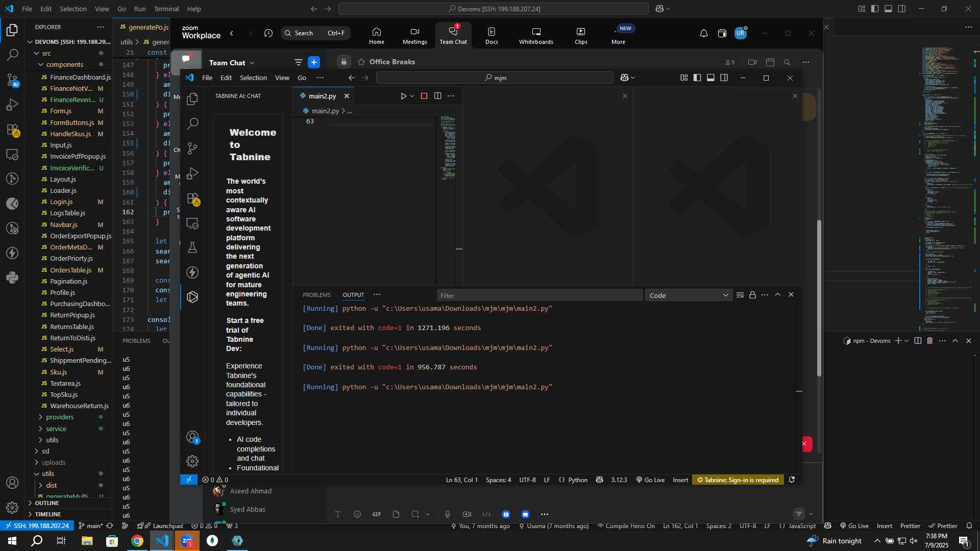The width and height of the screenshot is (980, 551).
Task: Open Source Control in the inner VS Code activity bar
Action: tap(192, 148)
